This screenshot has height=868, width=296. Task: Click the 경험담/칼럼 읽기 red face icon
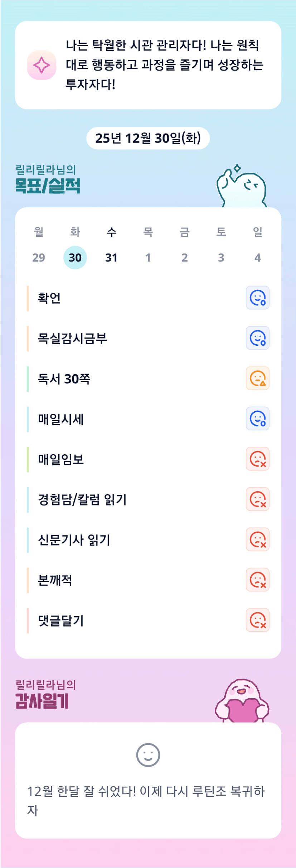pos(257,499)
